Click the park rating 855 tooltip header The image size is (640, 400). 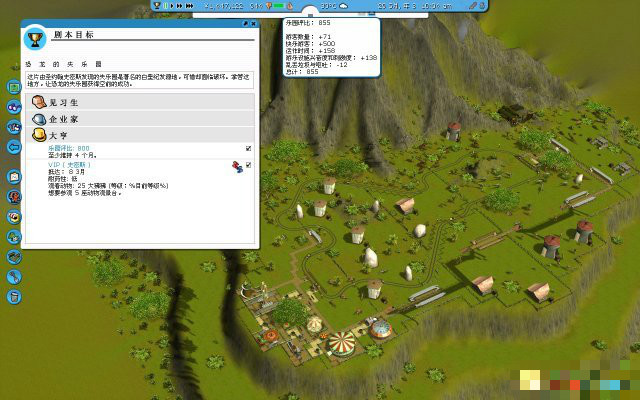click(308, 23)
